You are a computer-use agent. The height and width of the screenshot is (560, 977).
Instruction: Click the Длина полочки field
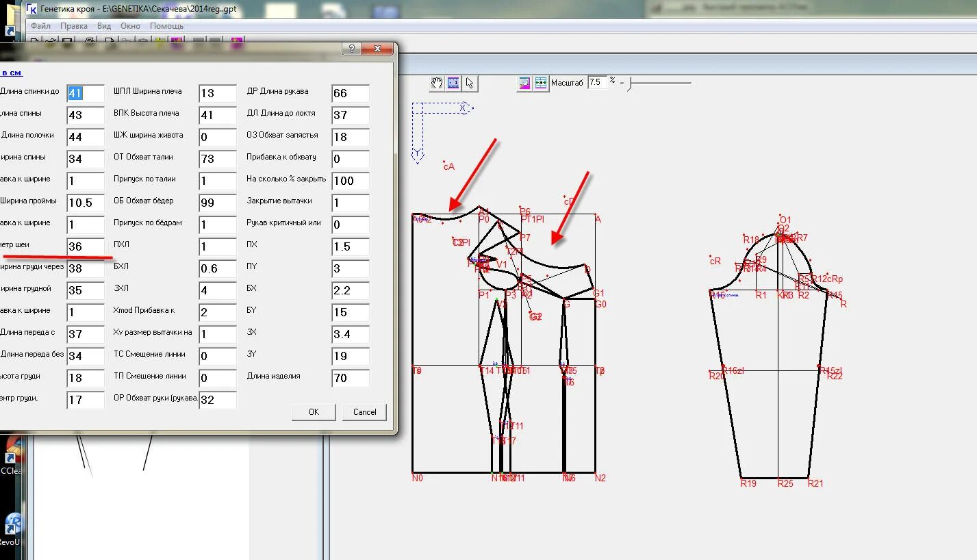[86, 137]
